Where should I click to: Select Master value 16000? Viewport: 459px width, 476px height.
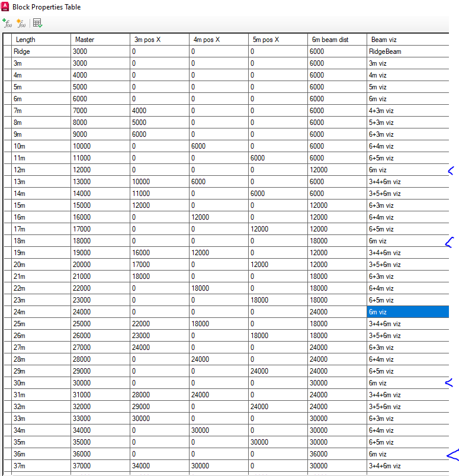[100, 217]
